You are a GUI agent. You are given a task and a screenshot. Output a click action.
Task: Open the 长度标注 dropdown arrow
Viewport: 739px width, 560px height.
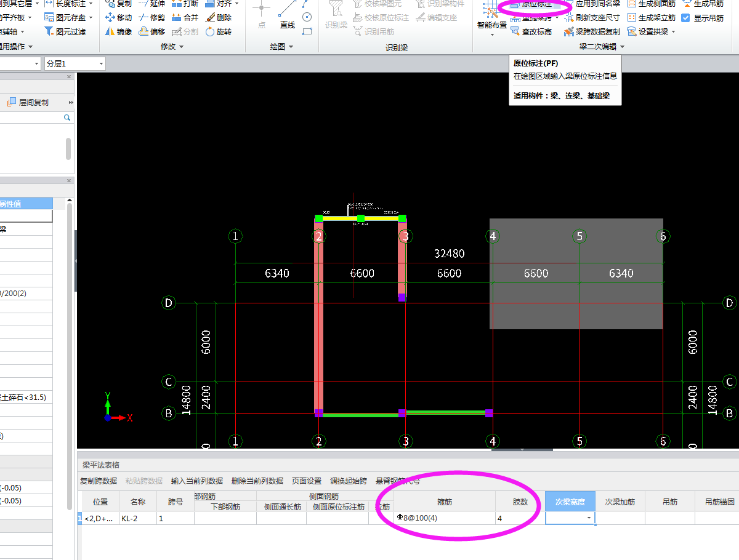[91, 4]
